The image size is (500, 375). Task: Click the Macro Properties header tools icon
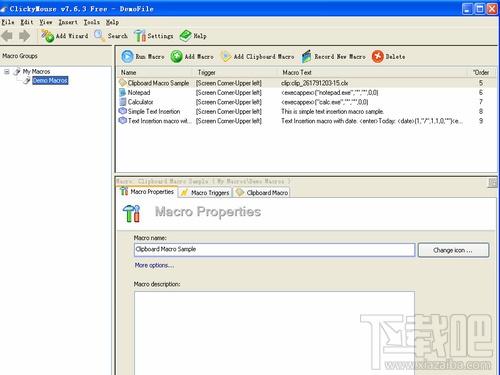pos(131,213)
